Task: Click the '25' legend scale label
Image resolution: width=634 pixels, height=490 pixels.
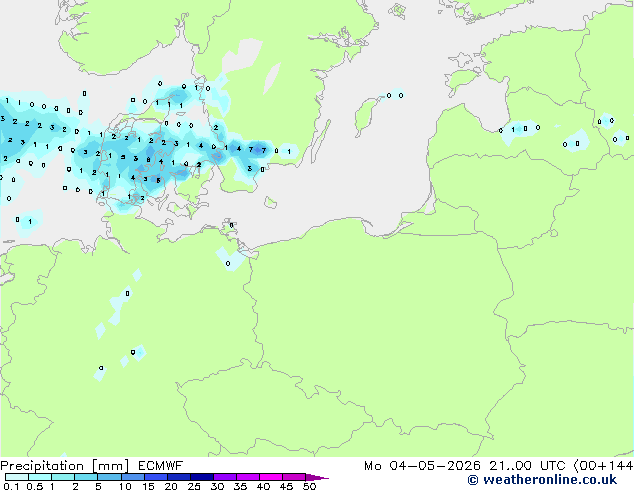Action: pos(194,486)
